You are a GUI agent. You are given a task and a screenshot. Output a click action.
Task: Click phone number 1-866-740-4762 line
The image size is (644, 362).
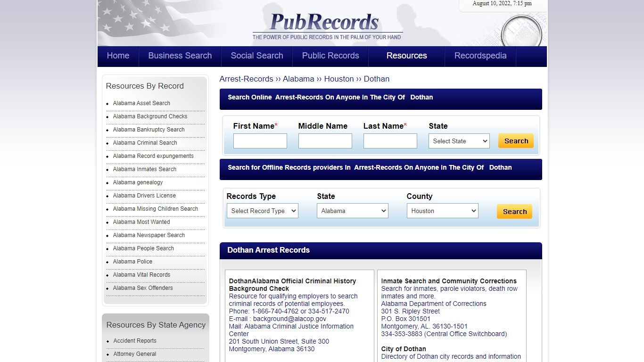click(289, 311)
